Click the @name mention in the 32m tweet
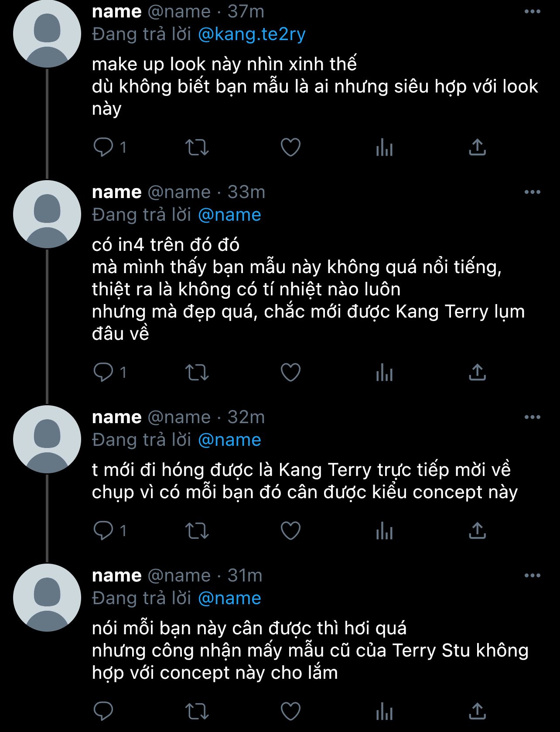 (x=229, y=440)
